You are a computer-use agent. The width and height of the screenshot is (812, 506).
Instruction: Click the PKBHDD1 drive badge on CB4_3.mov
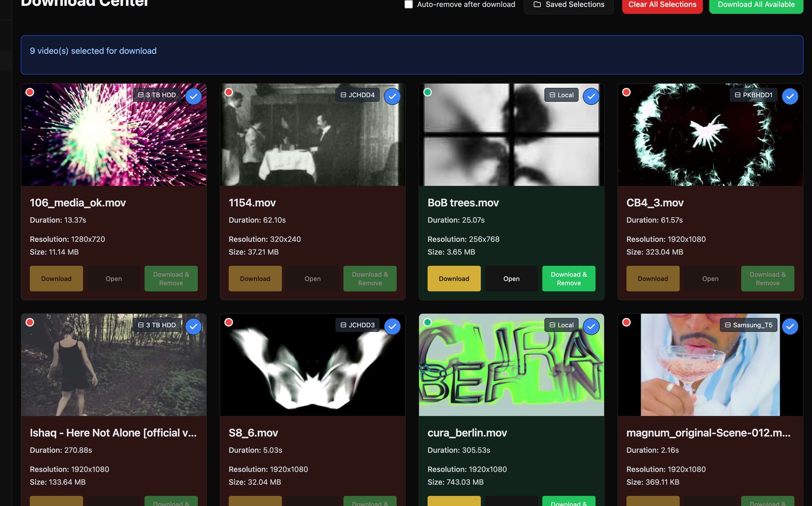(752, 95)
